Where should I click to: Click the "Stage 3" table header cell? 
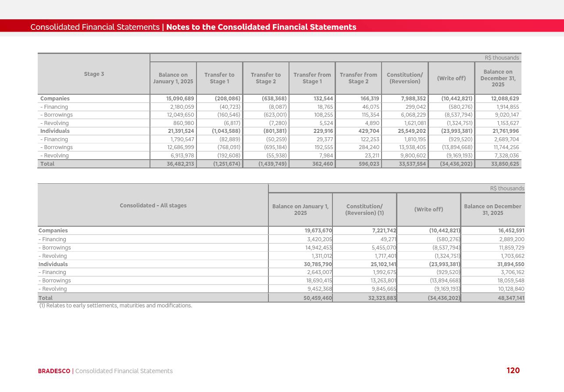point(94,74)
